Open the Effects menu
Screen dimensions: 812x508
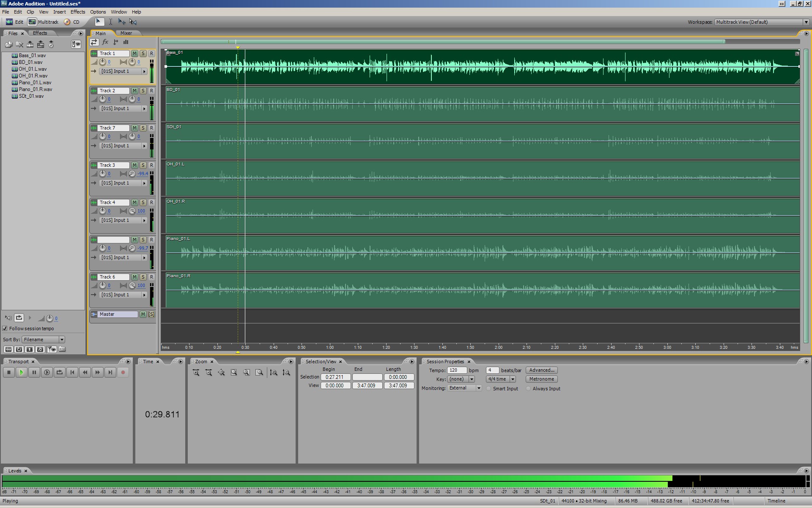tap(77, 12)
